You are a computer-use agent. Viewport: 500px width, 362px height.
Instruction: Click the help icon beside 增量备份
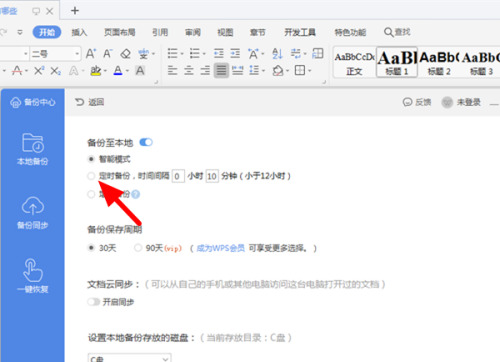(x=136, y=194)
